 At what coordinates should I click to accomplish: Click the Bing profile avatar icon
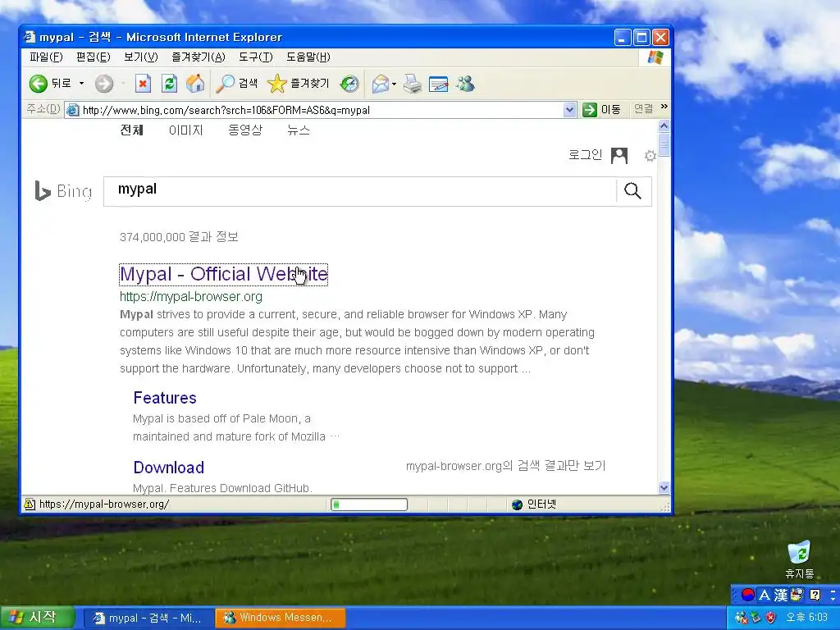pyautogui.click(x=619, y=155)
